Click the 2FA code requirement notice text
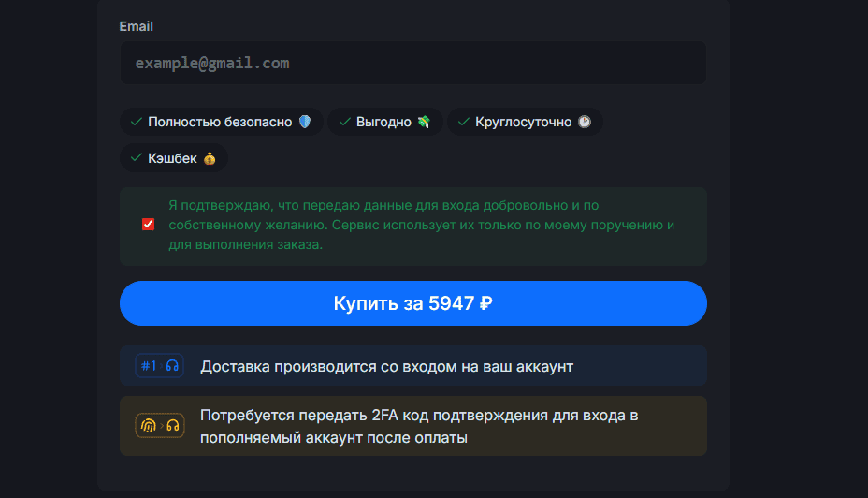 418,426
